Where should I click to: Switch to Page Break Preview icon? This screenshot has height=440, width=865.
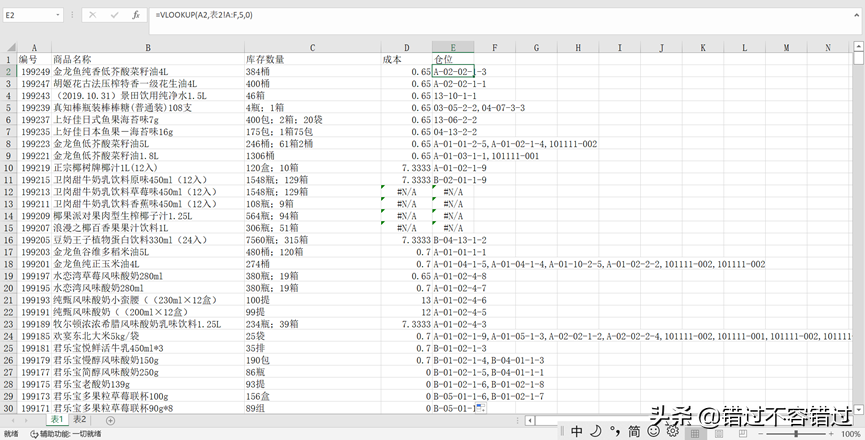pos(743,434)
